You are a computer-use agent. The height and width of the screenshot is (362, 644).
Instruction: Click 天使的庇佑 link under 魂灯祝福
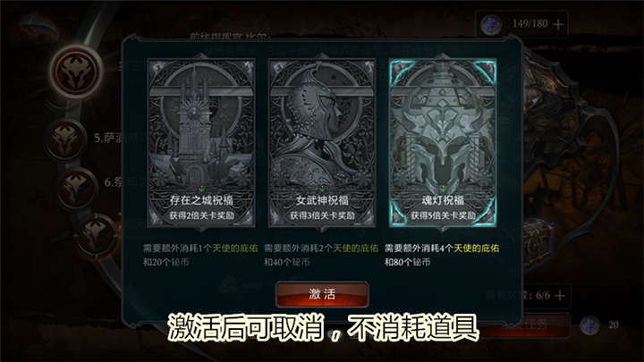[x=477, y=248]
